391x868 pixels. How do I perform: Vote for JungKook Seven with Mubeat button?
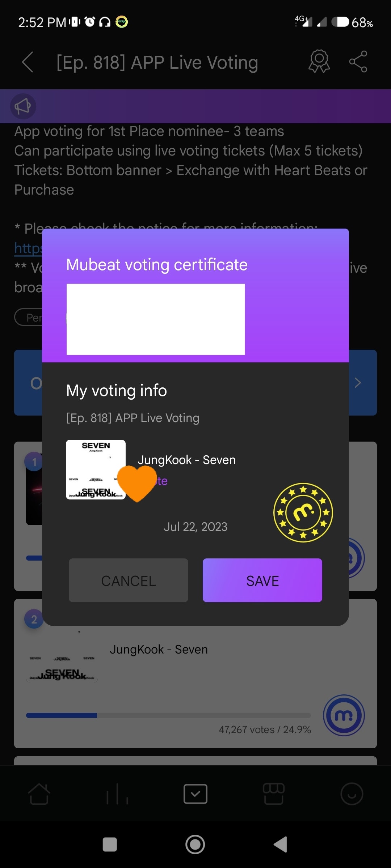tap(344, 715)
